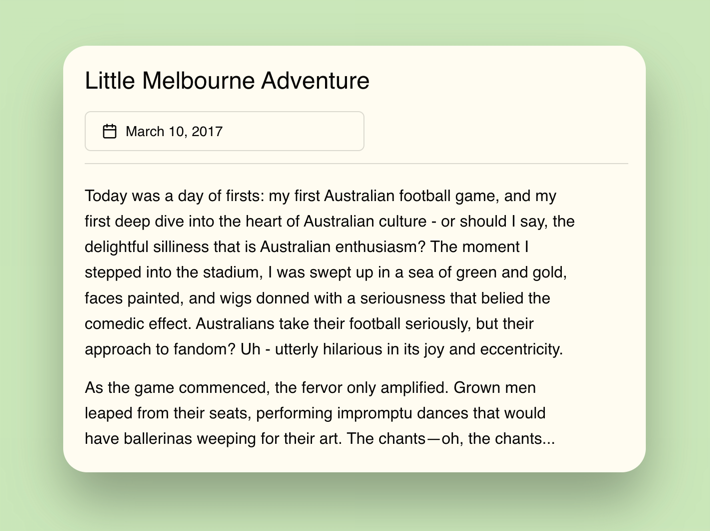Click the second paragraph starting "As the game"
Image resolution: width=710 pixels, height=531 pixels.
320,413
